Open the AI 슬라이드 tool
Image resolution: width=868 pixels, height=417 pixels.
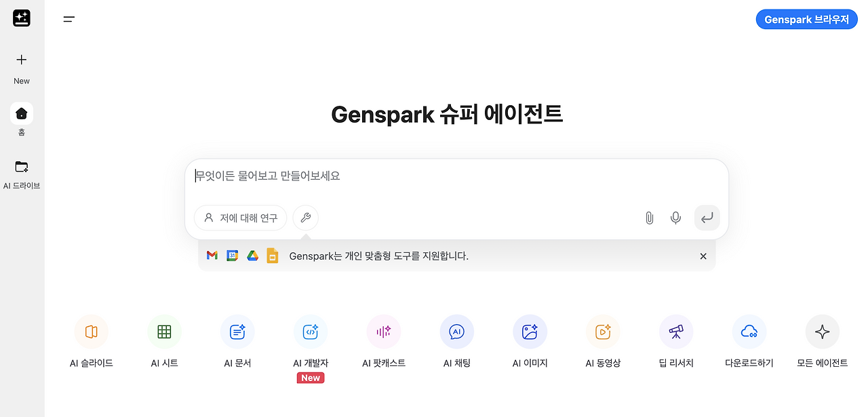(92, 339)
